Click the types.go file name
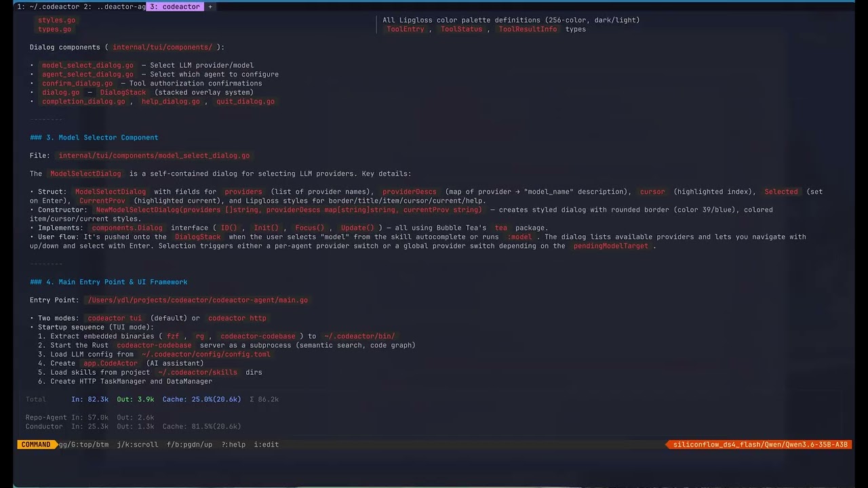 (x=54, y=29)
